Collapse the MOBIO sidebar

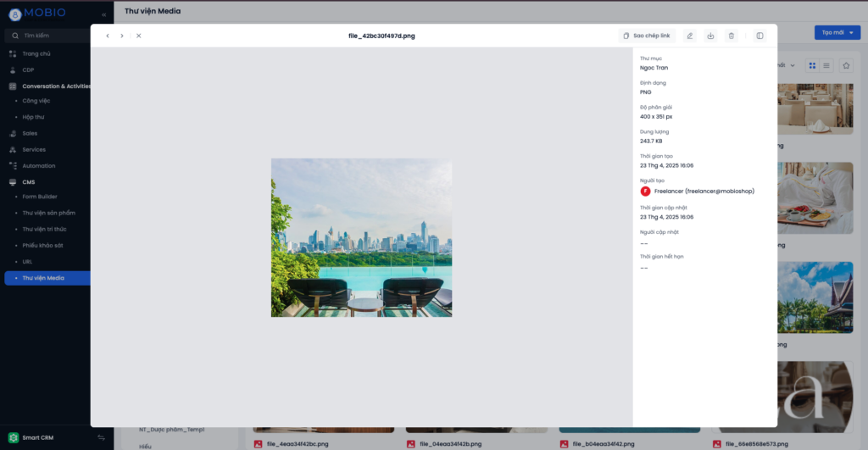pyautogui.click(x=104, y=15)
